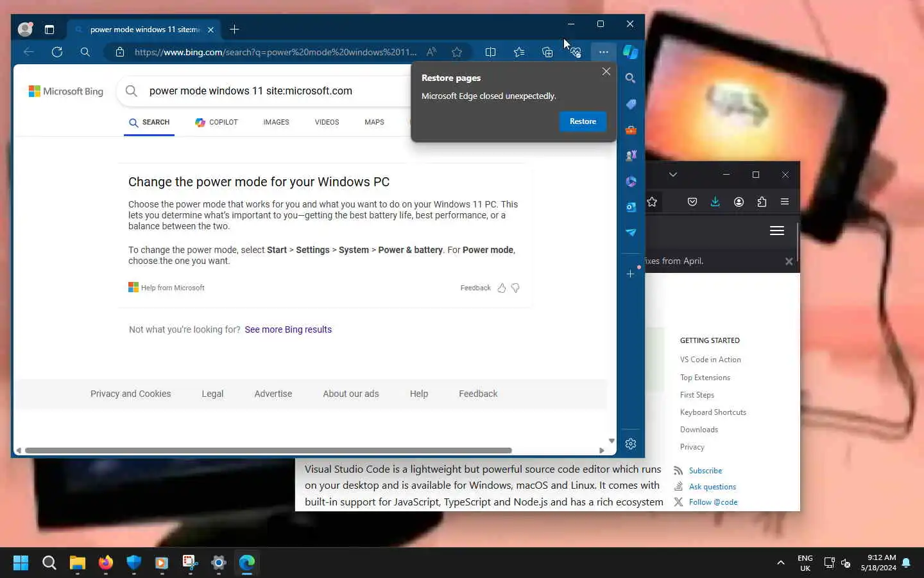Open Firefox Extensions puzzle icon
The height and width of the screenshot is (578, 924).
pyautogui.click(x=762, y=202)
